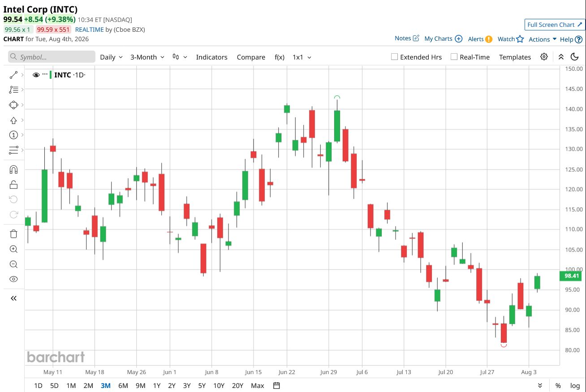Open the 3-Month period dropdown
This screenshot has height=392, width=586.
pos(147,57)
